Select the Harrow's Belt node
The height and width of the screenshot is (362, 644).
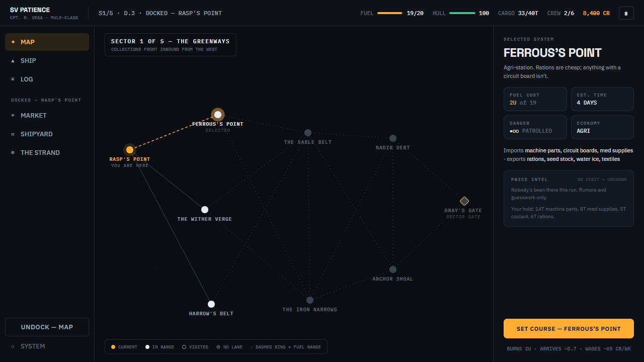pos(211,304)
